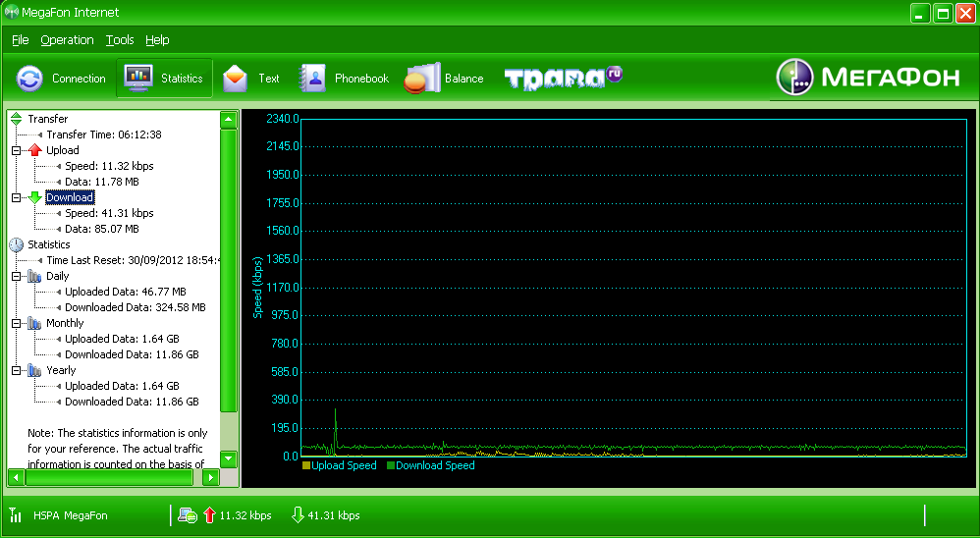
Task: Click the Upload Speed legend swatch
Action: [x=306, y=465]
